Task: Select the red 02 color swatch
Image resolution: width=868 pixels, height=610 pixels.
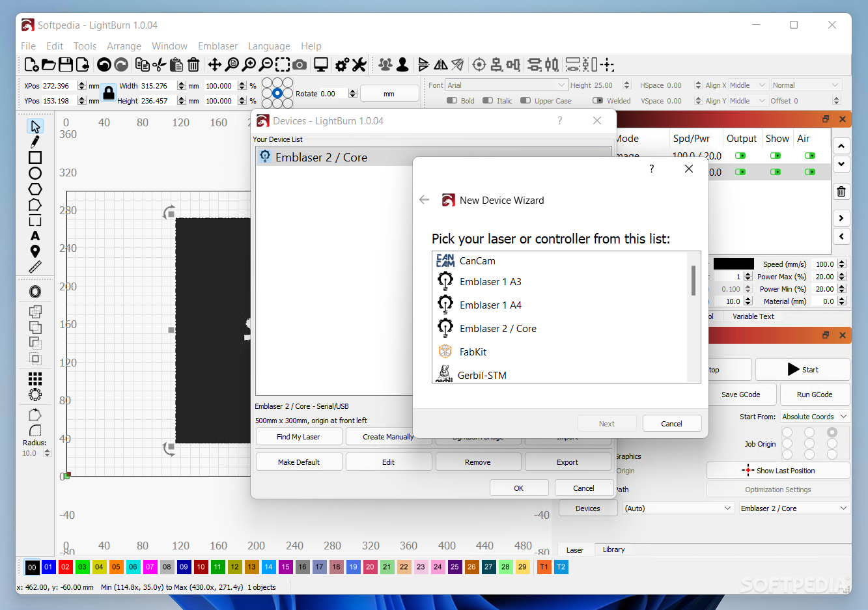Action: click(65, 567)
